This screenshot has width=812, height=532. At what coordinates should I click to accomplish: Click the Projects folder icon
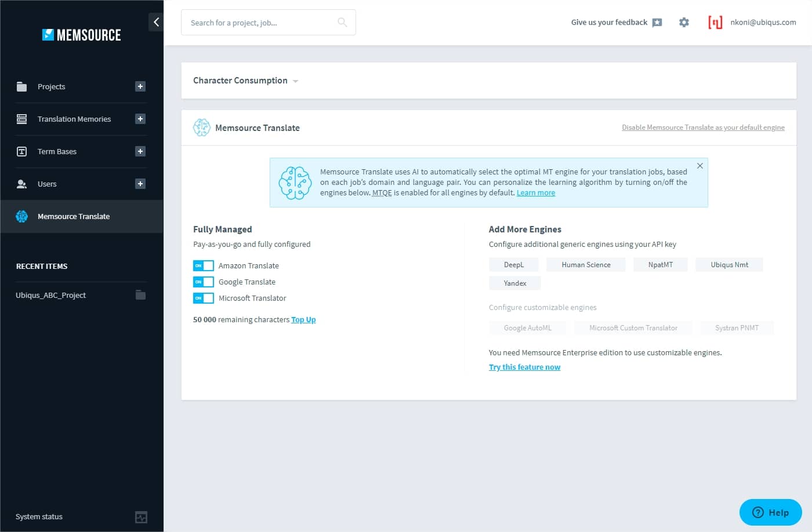coord(21,86)
